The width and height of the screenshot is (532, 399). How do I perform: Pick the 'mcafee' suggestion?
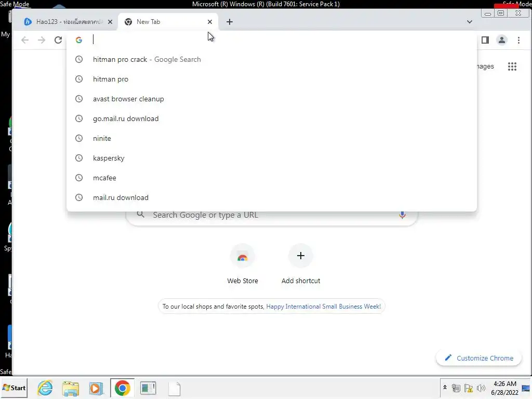point(271,178)
